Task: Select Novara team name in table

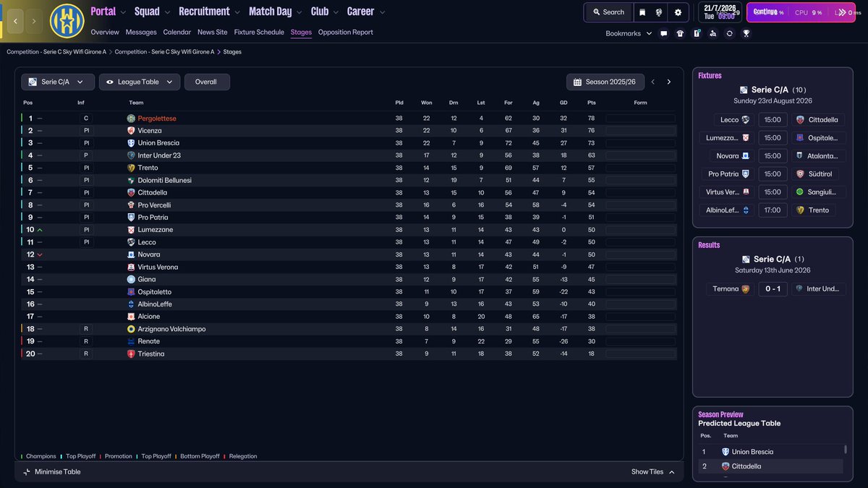Action: (x=149, y=254)
